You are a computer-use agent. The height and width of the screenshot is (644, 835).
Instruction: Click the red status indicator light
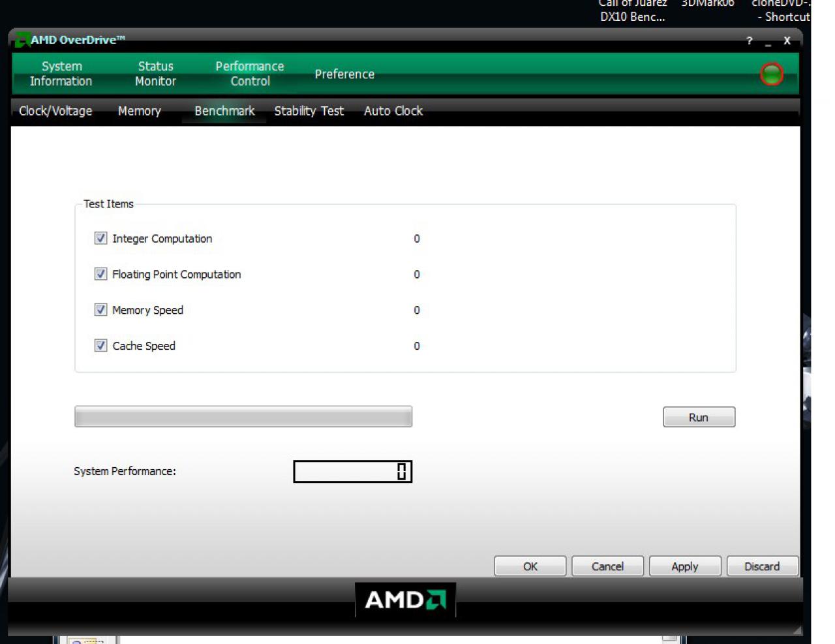point(772,74)
